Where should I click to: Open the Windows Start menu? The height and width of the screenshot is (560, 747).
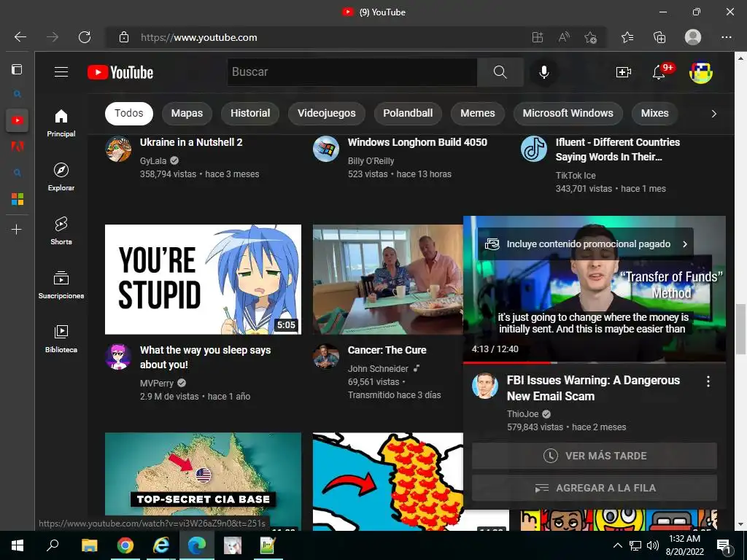click(x=18, y=545)
